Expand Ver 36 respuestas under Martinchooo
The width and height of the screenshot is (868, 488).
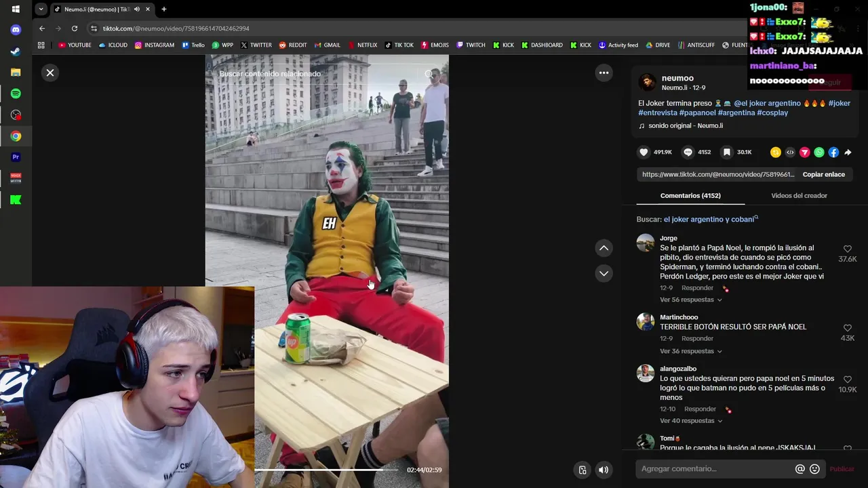point(690,351)
